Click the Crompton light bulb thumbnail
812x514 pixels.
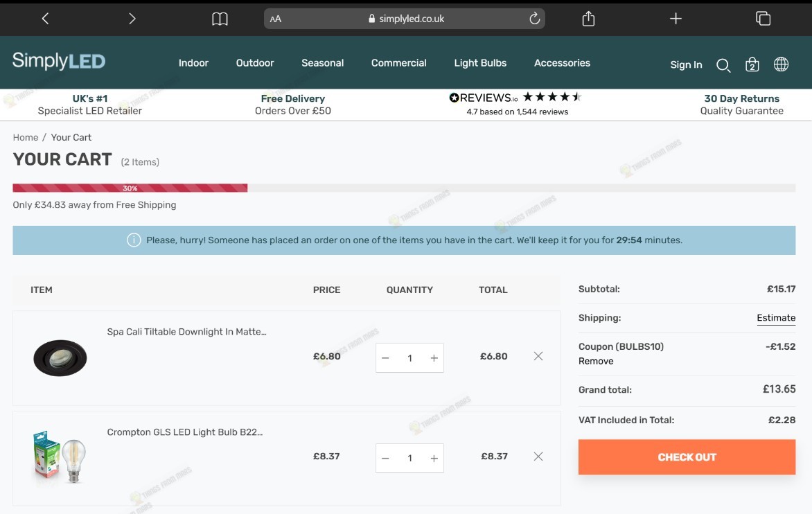(60, 457)
